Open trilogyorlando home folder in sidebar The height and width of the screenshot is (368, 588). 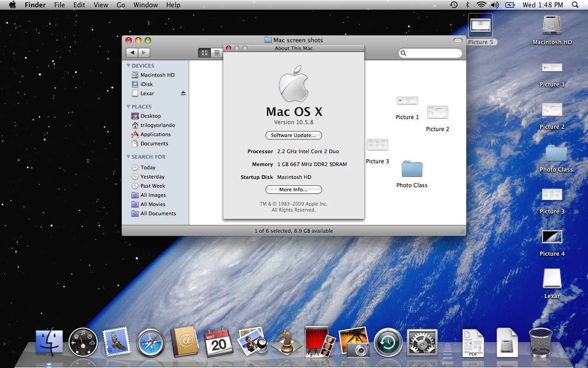click(155, 125)
